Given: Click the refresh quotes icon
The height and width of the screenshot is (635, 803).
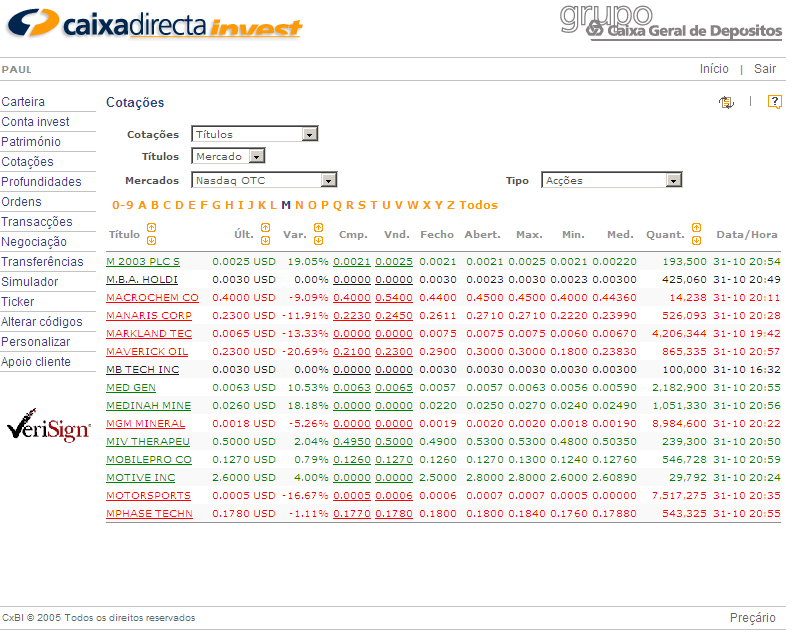Looking at the screenshot, I should tap(726, 102).
